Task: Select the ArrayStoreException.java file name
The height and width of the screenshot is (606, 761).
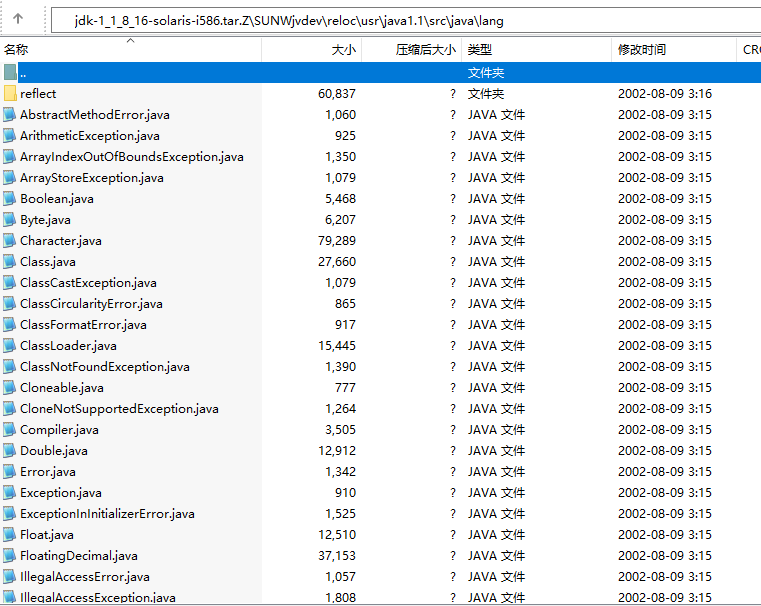Action: (x=92, y=178)
